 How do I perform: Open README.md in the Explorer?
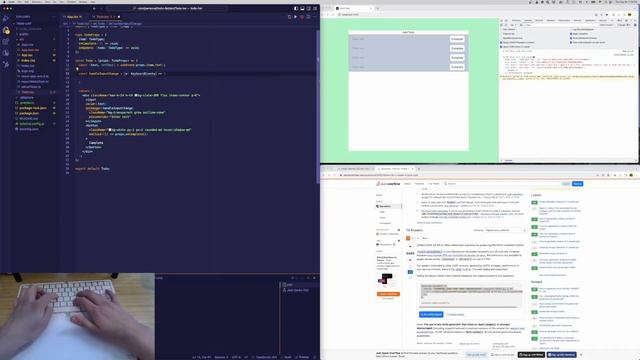point(28,118)
